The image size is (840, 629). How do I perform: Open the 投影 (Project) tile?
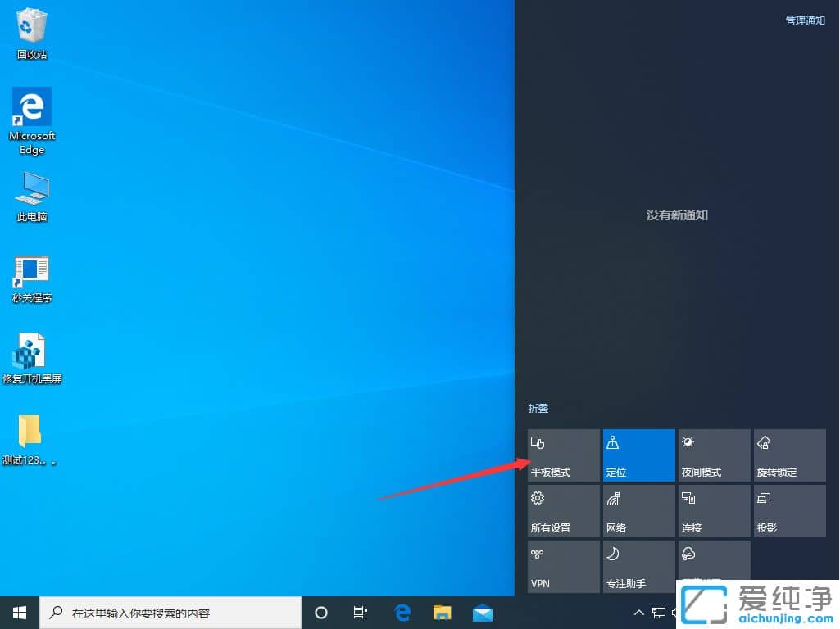789,511
